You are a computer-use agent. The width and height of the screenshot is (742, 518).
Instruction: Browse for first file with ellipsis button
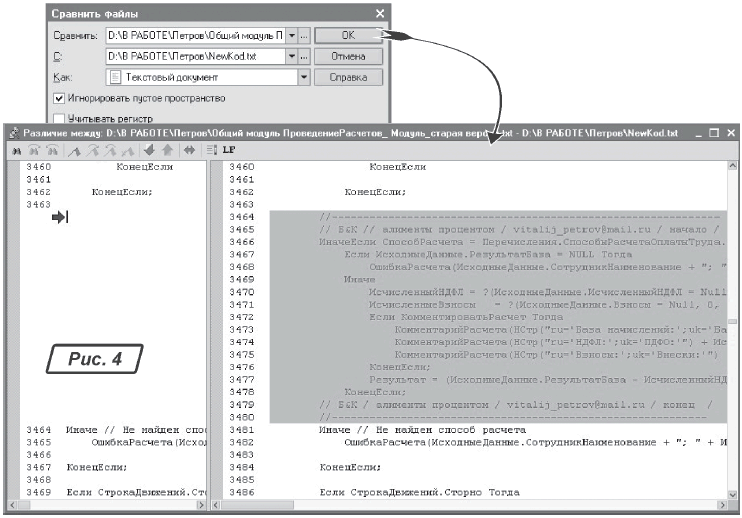tap(304, 35)
